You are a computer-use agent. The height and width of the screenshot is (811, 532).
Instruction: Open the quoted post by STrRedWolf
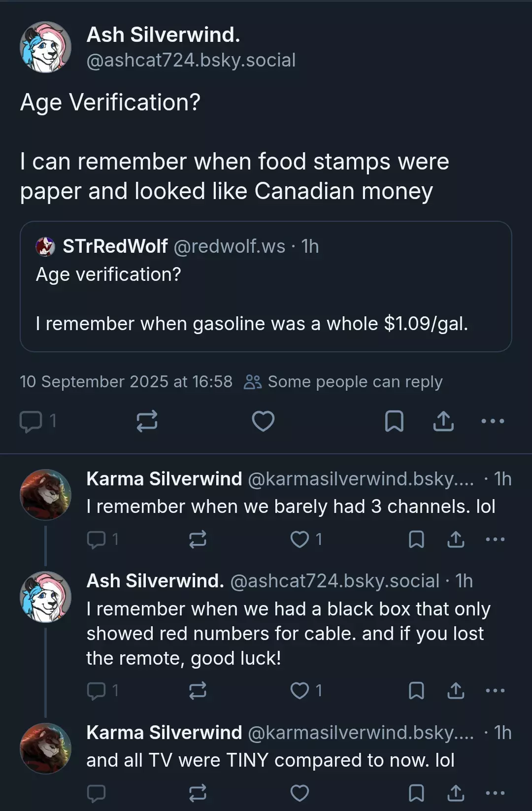pos(266,286)
